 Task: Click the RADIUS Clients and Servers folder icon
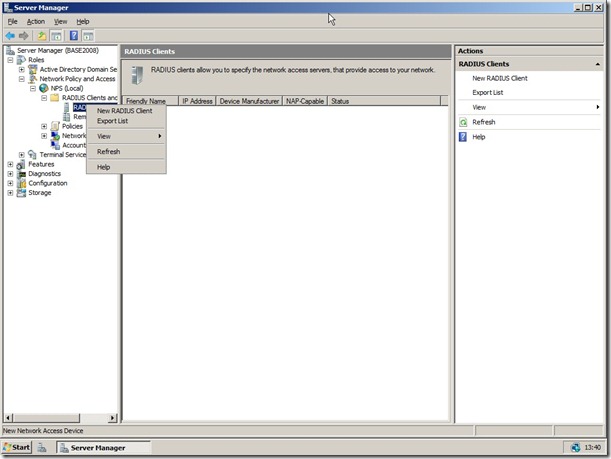coord(55,97)
